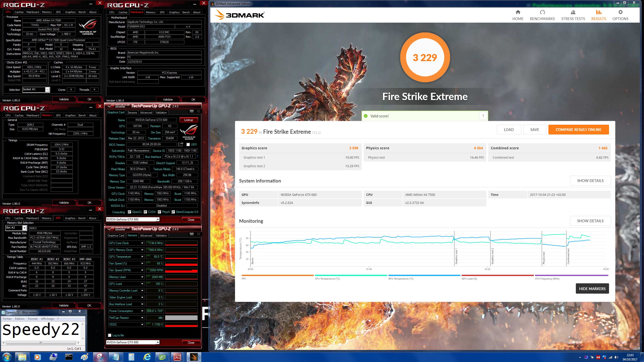Toggle GPU Load legend color bar
This screenshot has height=362, width=644.
tap(498, 275)
